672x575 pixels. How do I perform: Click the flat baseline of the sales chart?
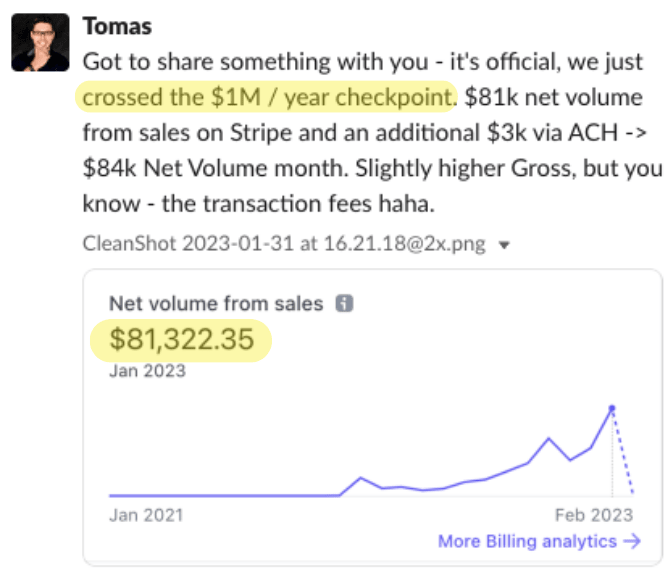pyautogui.click(x=225, y=496)
